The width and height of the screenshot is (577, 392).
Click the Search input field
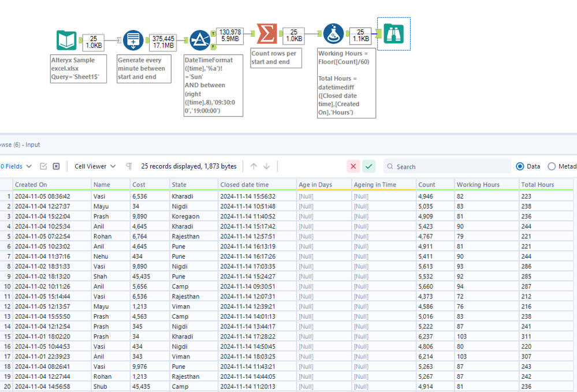451,166
